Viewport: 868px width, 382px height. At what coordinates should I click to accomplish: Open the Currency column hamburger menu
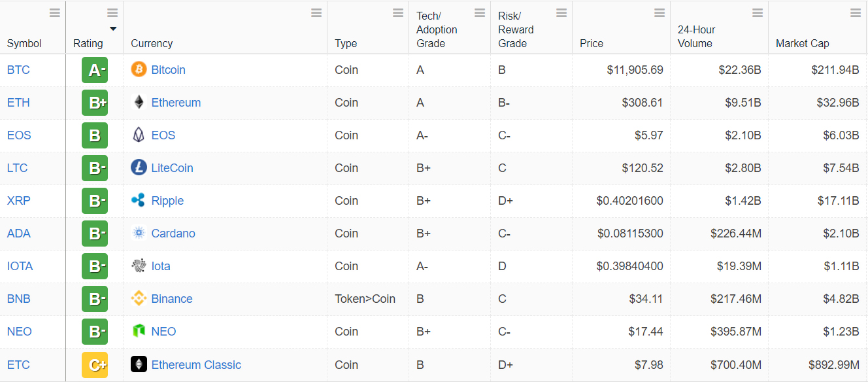[316, 13]
